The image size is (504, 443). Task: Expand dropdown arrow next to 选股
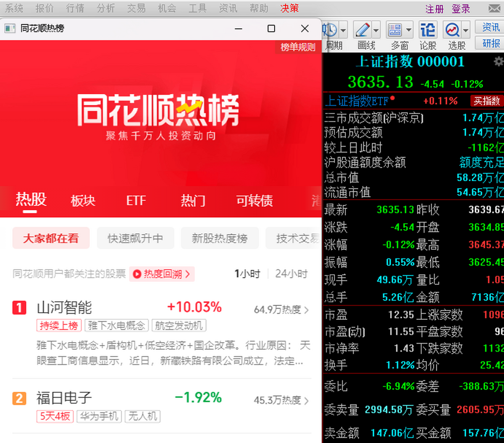466,30
